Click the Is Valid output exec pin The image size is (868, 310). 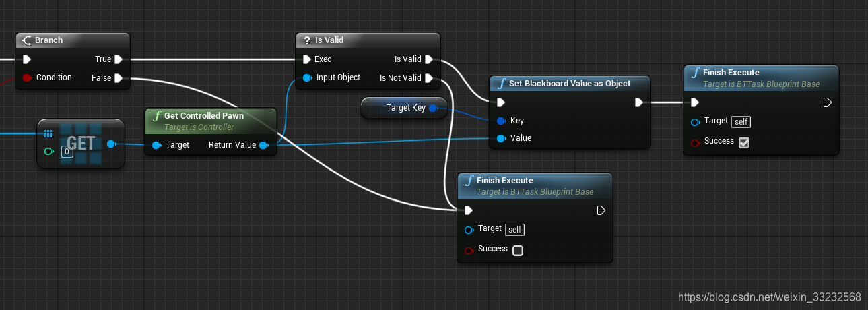point(430,59)
